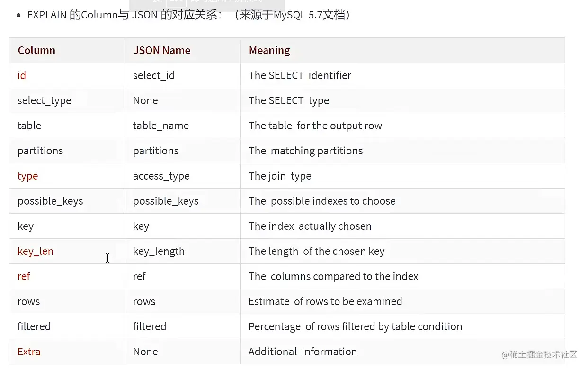
Task: Click 'Additional information' meaning text
Action: pos(303,352)
